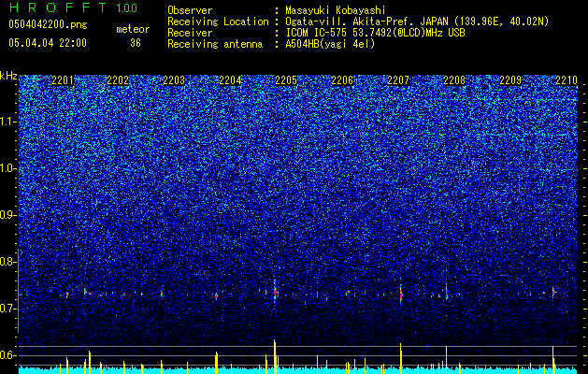Click the 'Receiving antenna' field label
Image resolution: width=588 pixels, height=374 pixels.
[215, 44]
